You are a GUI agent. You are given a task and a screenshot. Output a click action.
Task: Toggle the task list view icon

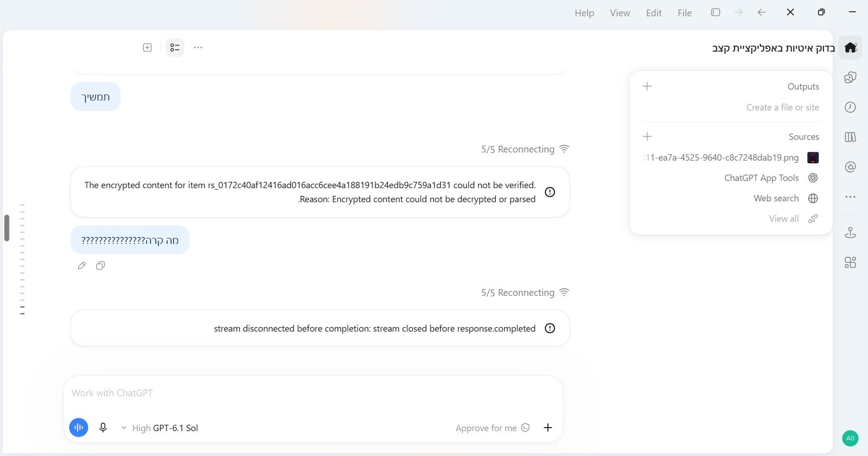pyautogui.click(x=175, y=47)
